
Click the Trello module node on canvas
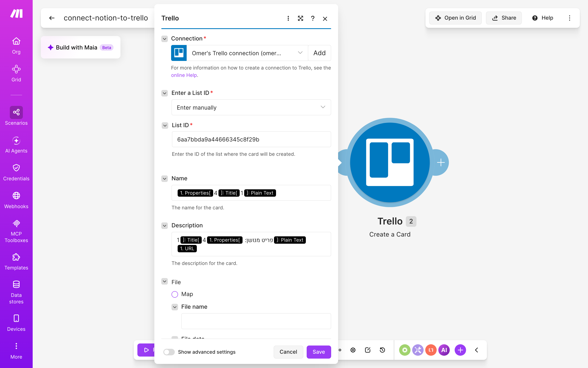390,162
